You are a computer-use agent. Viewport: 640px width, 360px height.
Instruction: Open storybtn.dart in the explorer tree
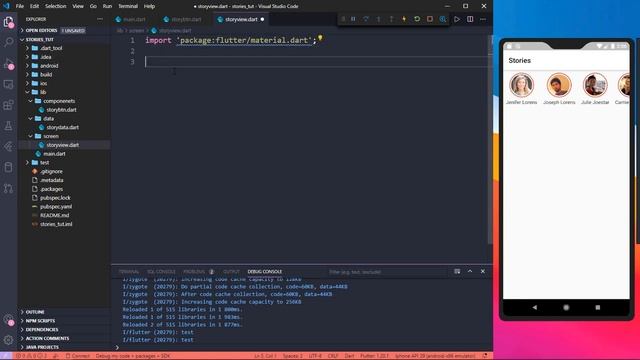pyautogui.click(x=61, y=110)
